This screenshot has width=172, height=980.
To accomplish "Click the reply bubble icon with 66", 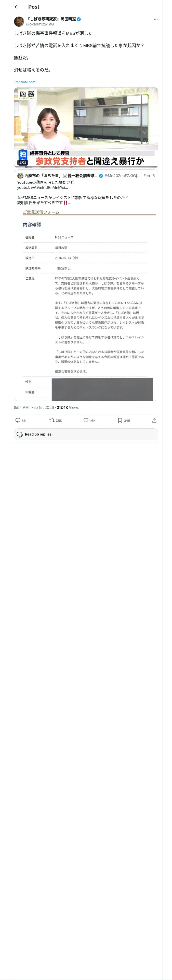I will point(18,420).
